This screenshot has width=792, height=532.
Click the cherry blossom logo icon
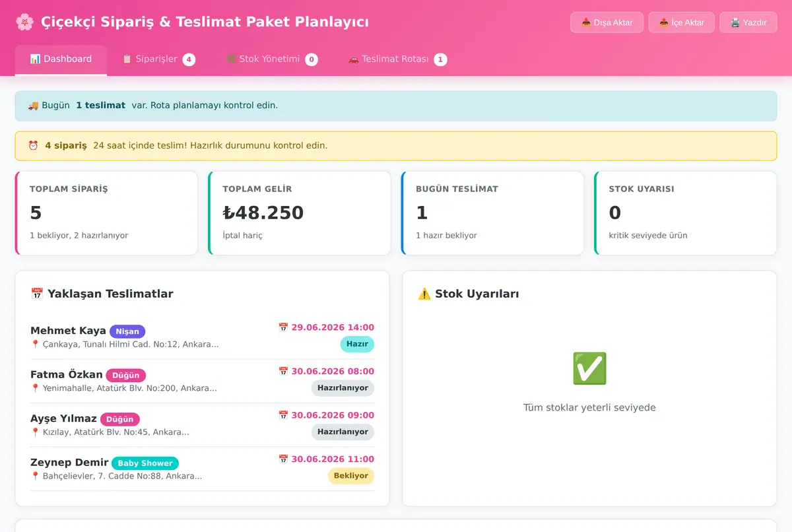(x=24, y=22)
